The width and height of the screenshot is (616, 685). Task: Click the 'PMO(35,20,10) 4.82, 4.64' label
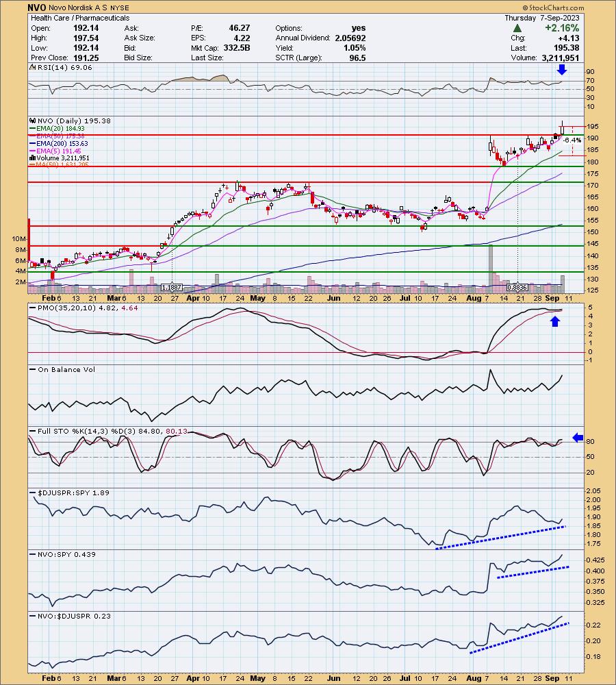coord(88,308)
